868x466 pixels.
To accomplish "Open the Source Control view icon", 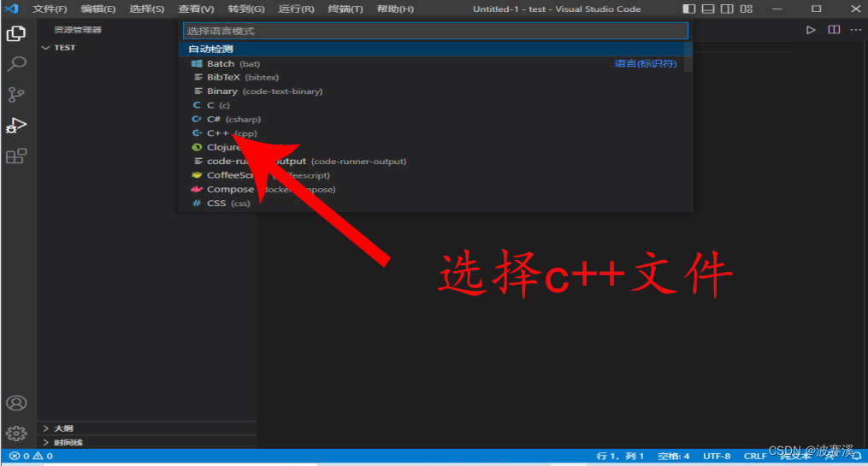I will coord(16,95).
